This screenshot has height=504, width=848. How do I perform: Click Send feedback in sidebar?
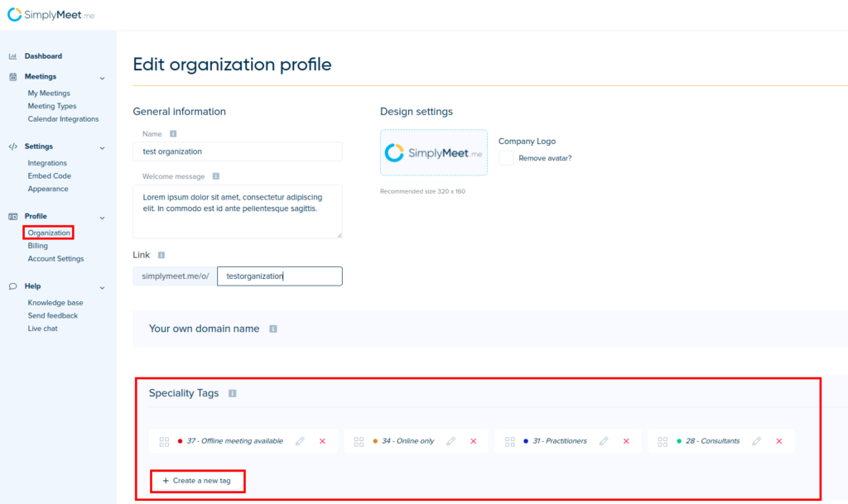point(52,316)
